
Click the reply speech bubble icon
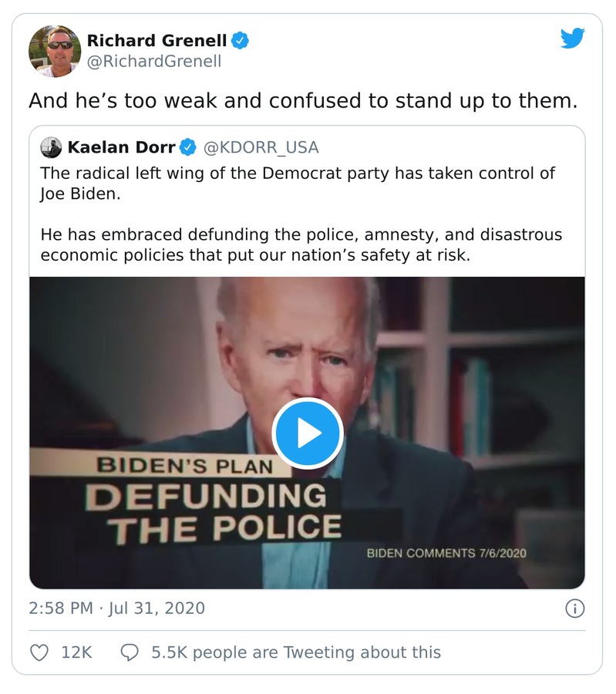[x=130, y=652]
